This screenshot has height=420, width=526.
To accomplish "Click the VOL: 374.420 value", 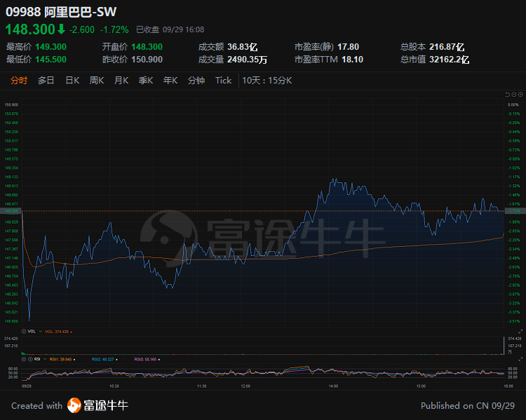I will [57, 332].
